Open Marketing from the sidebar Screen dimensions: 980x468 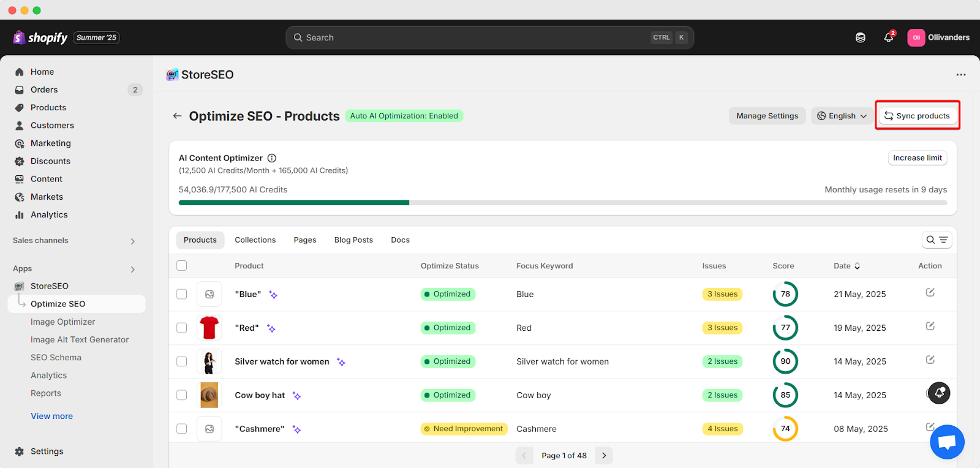(51, 143)
